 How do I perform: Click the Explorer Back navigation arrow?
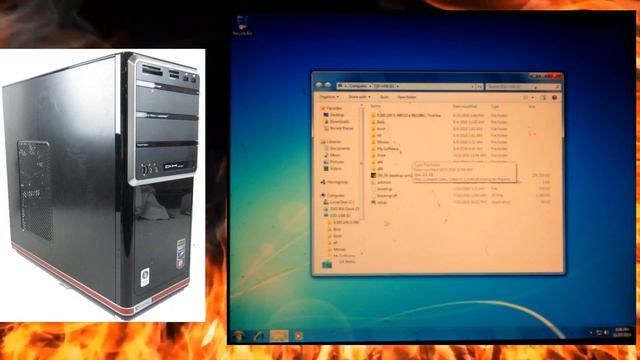tap(320, 85)
